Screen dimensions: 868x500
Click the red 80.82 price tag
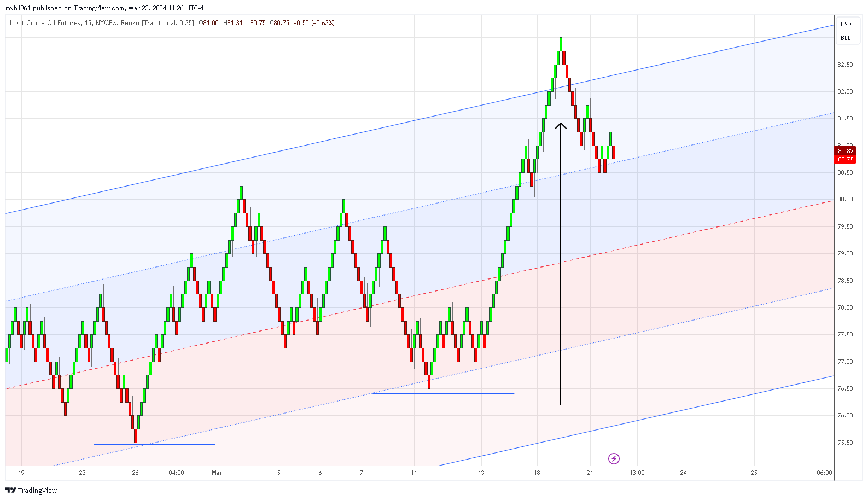pyautogui.click(x=846, y=151)
